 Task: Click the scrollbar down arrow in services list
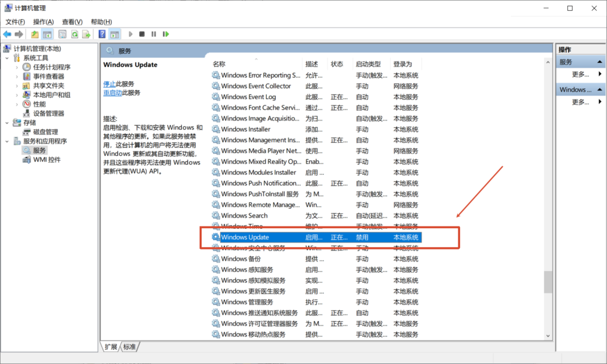coord(548,336)
